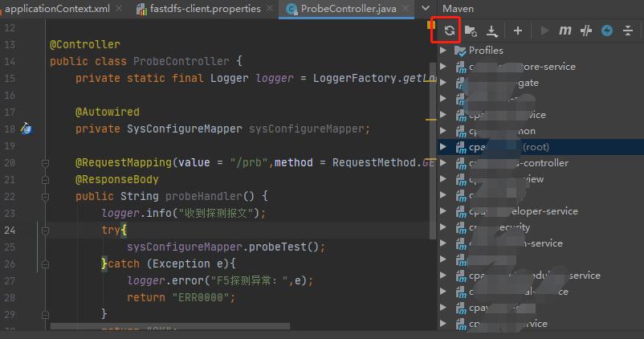Close the fastdfs-client.properties tab
The width and height of the screenshot is (644, 339).
pyautogui.click(x=270, y=8)
